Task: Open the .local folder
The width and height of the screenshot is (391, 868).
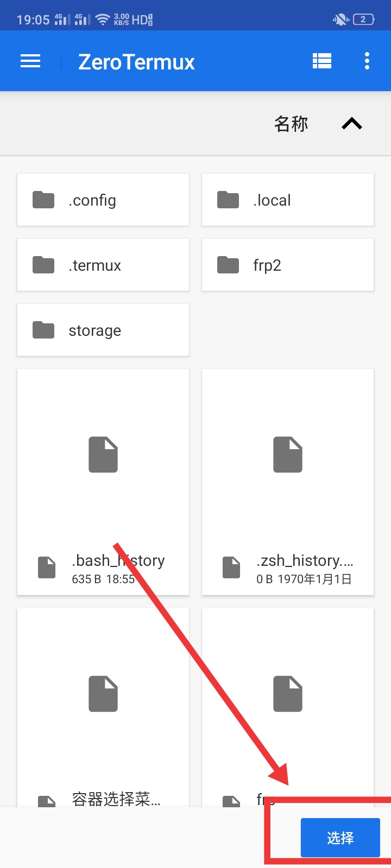Action: coord(288,200)
